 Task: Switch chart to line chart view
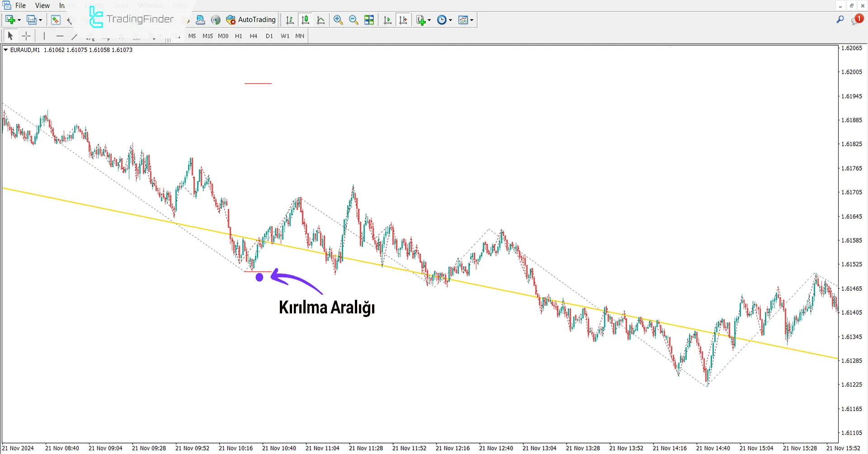tap(321, 20)
